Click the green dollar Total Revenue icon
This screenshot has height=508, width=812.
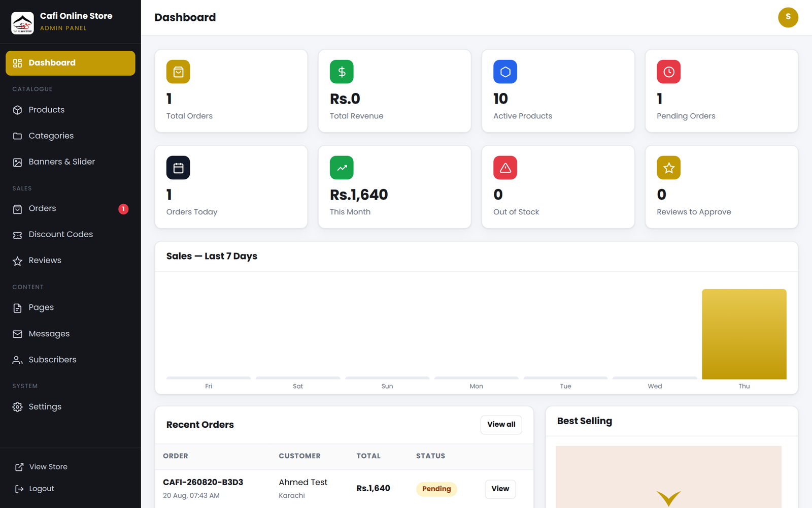(342, 72)
